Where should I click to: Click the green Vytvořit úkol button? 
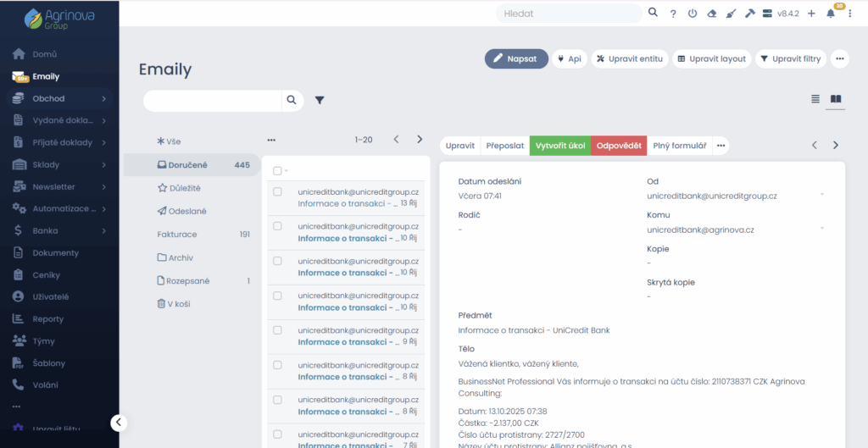pyautogui.click(x=559, y=146)
